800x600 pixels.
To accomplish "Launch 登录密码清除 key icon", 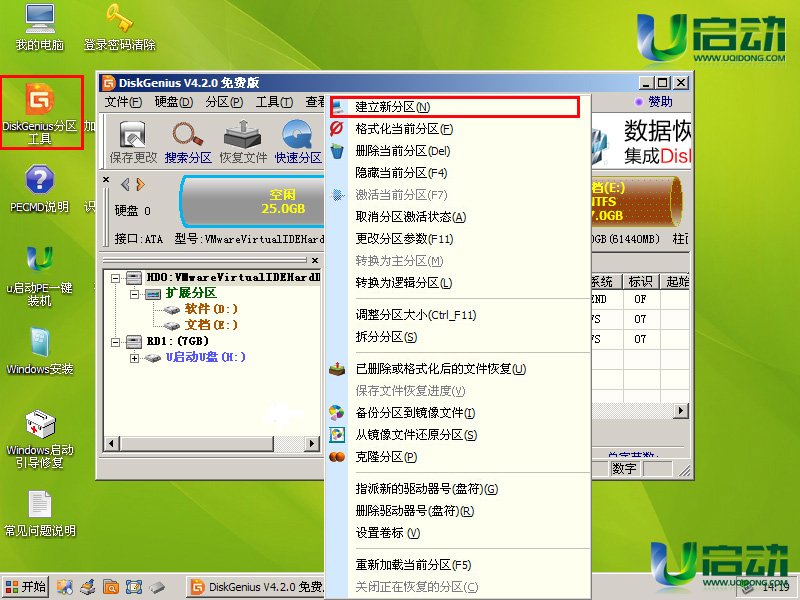I will [x=119, y=27].
